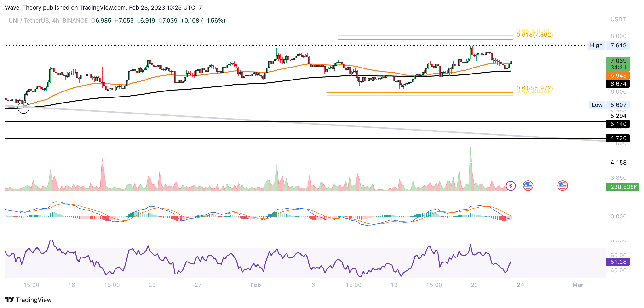Click the 0.618(5.972) Fibonacci level label
This screenshot has height=308, width=644.
coord(535,88)
